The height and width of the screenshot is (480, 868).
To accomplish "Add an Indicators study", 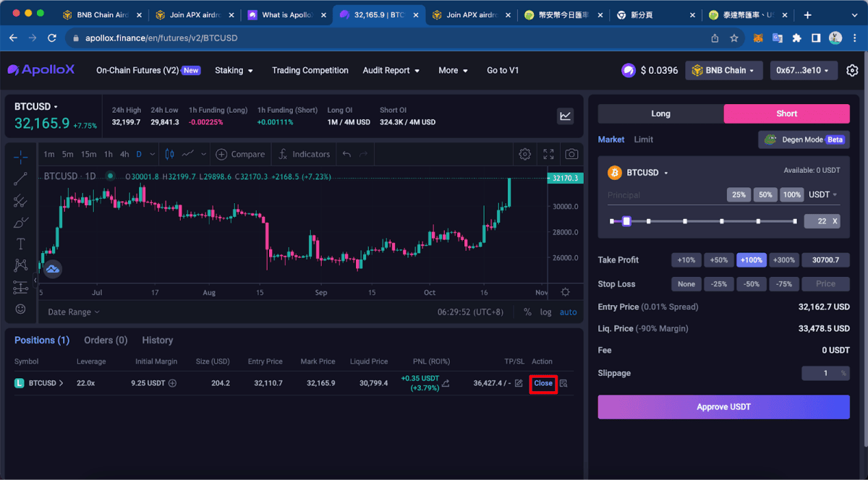I will click(305, 154).
